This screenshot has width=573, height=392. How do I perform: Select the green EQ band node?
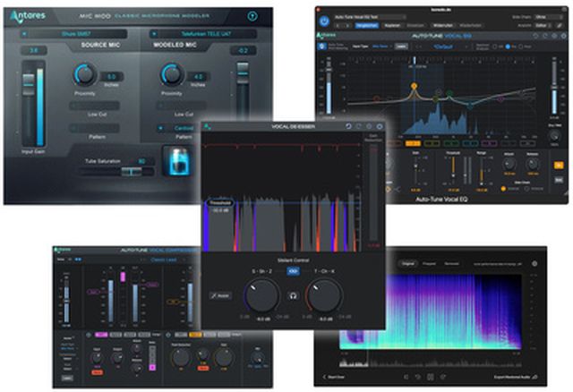(x=449, y=94)
